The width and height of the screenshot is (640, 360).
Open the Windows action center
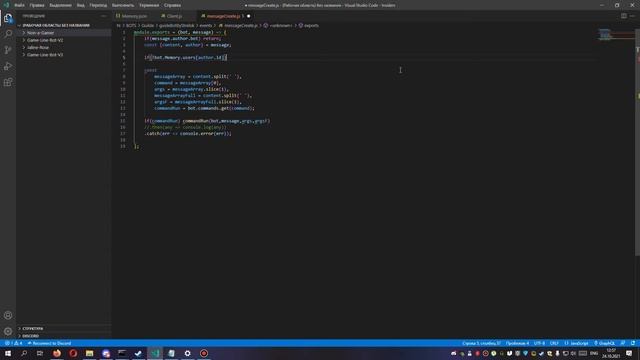(629, 353)
